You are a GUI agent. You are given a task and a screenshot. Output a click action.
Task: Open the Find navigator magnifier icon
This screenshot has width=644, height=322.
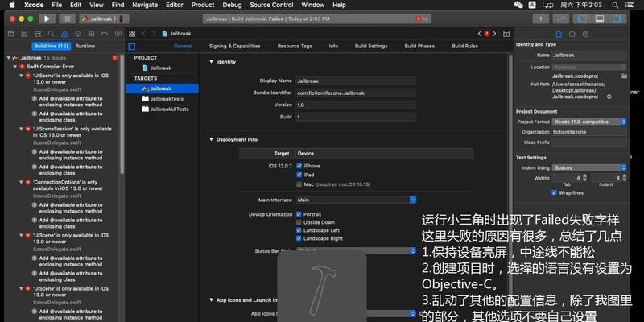51,34
